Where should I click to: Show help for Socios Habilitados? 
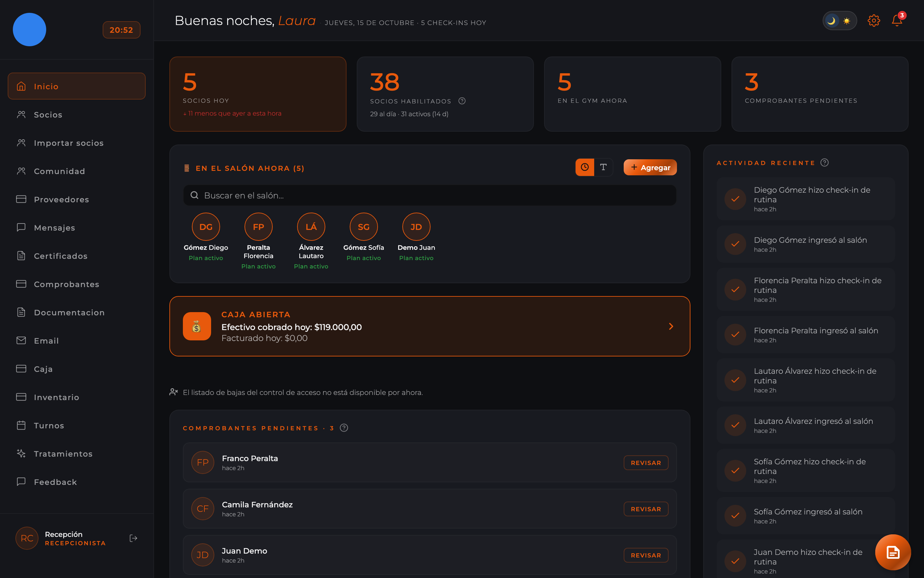462,101
